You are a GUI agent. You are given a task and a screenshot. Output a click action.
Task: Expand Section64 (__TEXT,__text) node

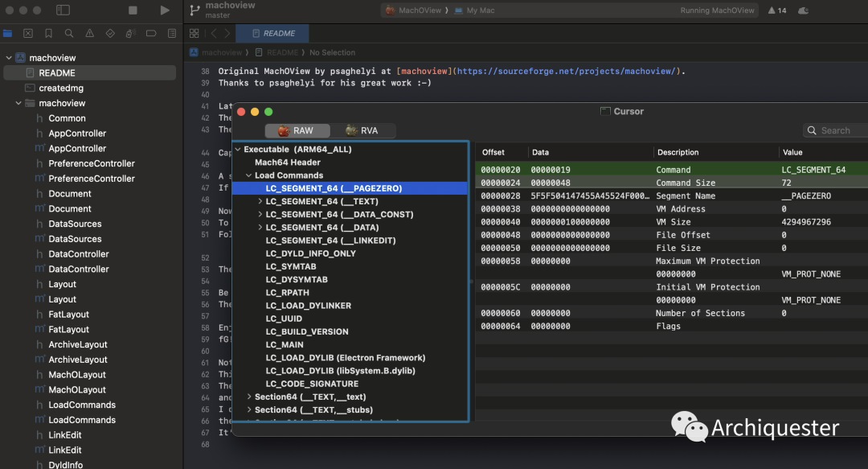249,397
